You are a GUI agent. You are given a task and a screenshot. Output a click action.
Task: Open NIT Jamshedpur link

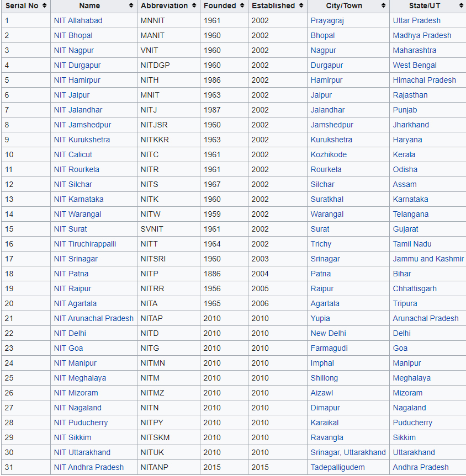[83, 125]
